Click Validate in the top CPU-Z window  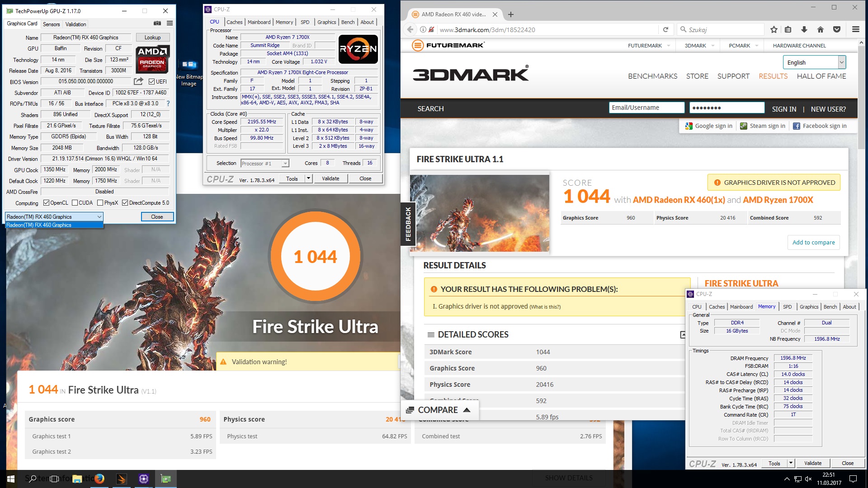tap(330, 178)
